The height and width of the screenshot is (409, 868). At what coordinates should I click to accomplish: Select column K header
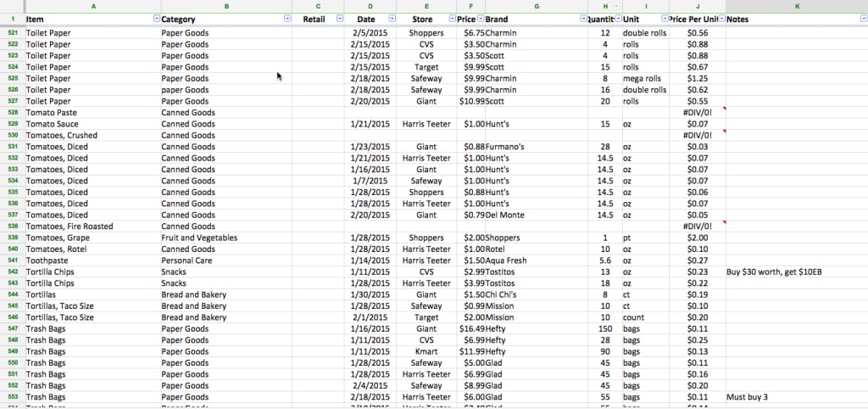(x=797, y=6)
